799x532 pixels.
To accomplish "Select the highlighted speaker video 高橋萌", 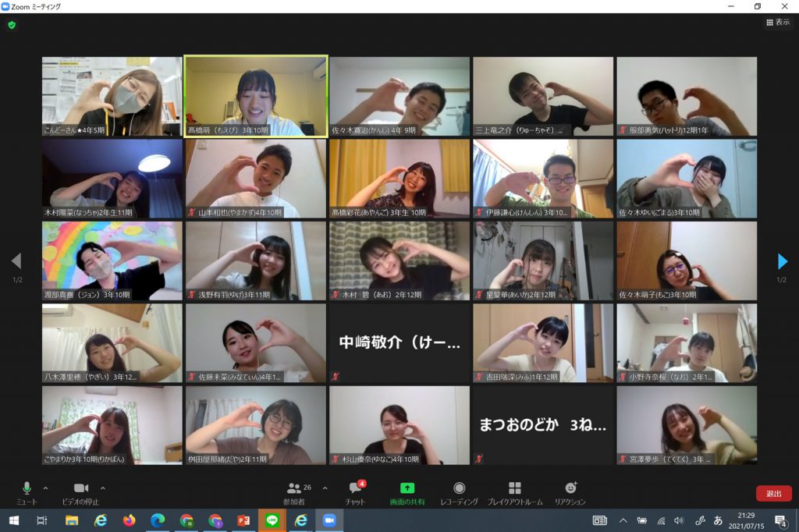I will [x=256, y=96].
